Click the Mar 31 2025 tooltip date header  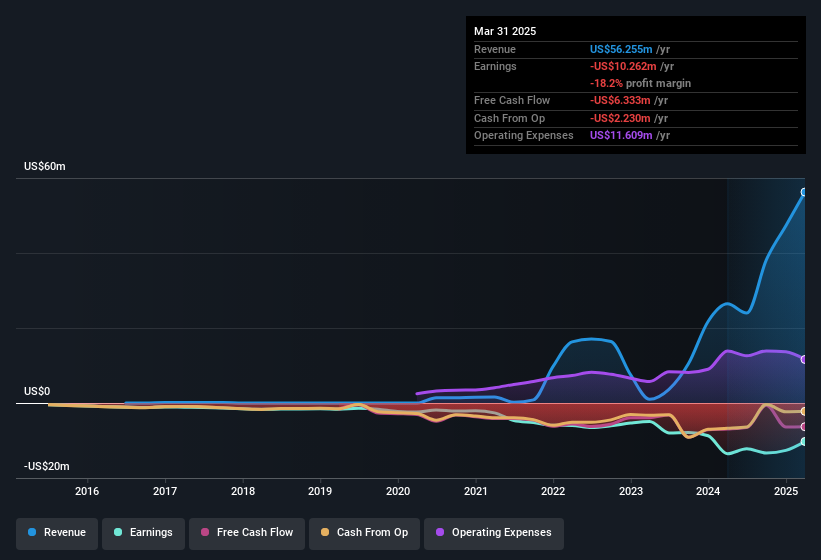point(505,31)
